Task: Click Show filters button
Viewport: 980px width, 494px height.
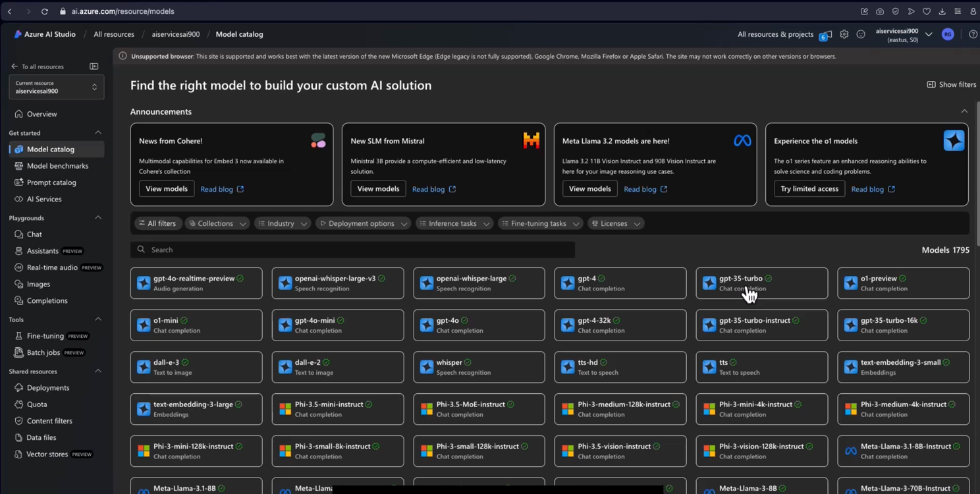Action: coord(951,84)
